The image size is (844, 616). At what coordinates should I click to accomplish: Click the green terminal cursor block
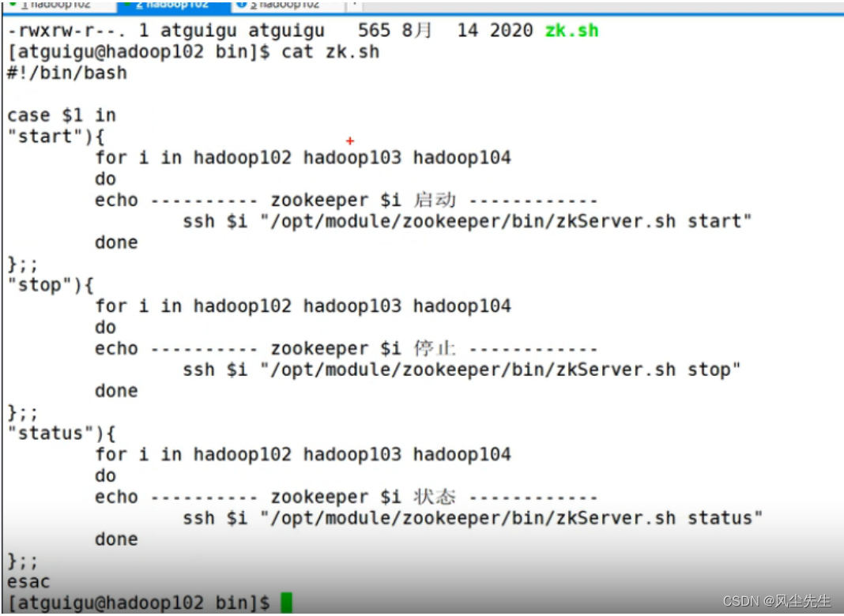coord(286,603)
